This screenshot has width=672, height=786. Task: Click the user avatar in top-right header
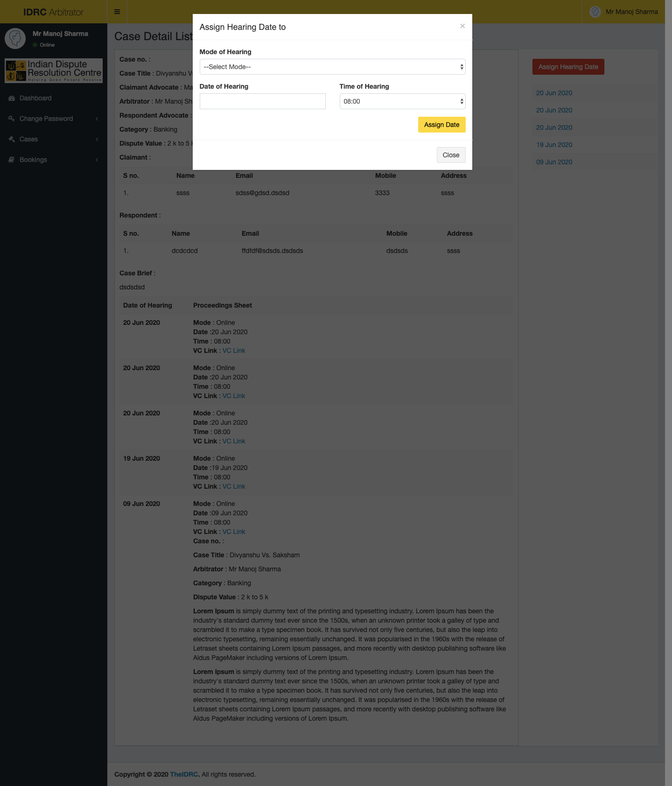click(x=595, y=12)
